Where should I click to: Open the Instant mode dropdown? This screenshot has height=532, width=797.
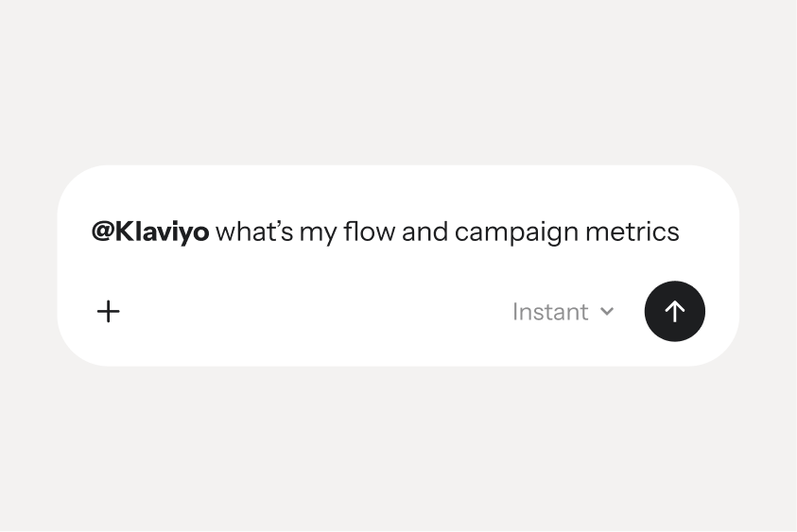pos(563,312)
